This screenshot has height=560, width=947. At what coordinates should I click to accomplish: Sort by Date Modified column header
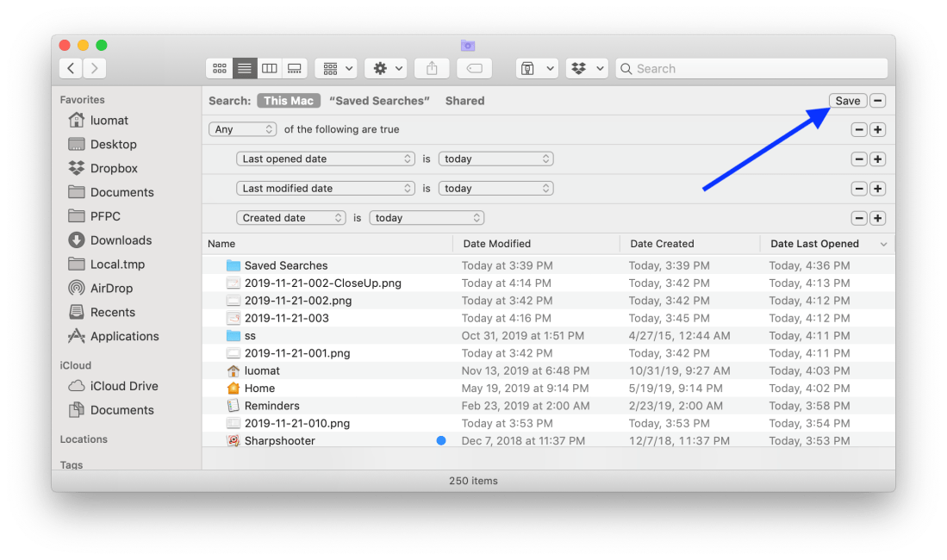(x=497, y=244)
